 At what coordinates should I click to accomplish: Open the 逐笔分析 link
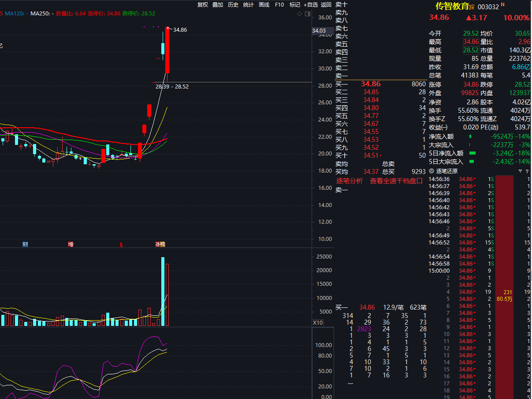[x=350, y=181]
